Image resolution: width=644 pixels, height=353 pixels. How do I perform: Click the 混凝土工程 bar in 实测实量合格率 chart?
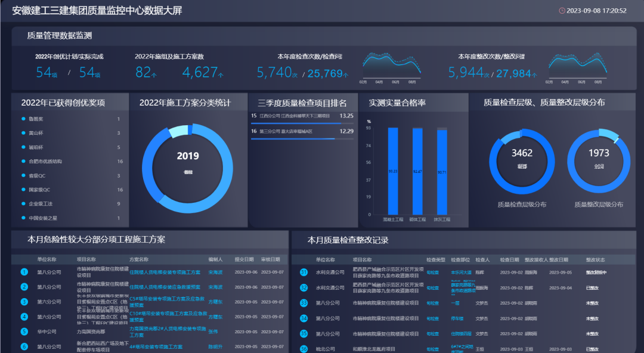pyautogui.click(x=393, y=171)
